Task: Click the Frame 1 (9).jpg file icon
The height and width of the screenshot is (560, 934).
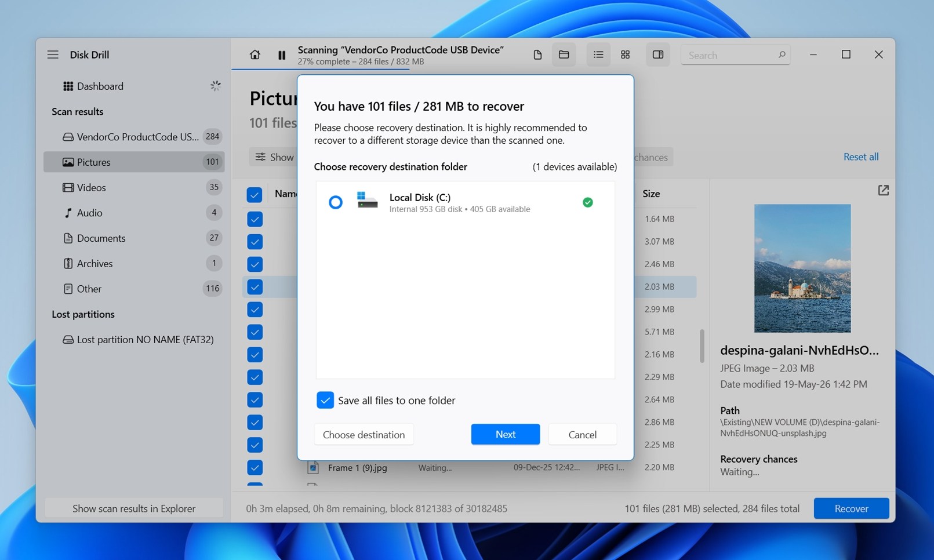Action: click(313, 467)
